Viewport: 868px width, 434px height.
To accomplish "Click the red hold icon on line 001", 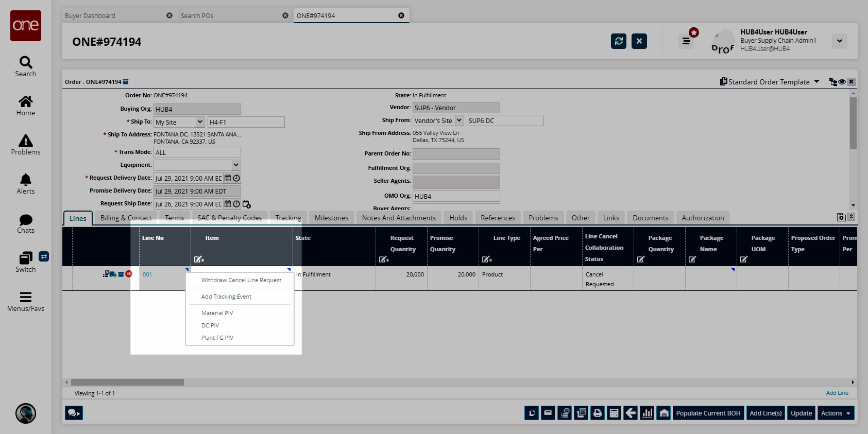I will 129,274.
